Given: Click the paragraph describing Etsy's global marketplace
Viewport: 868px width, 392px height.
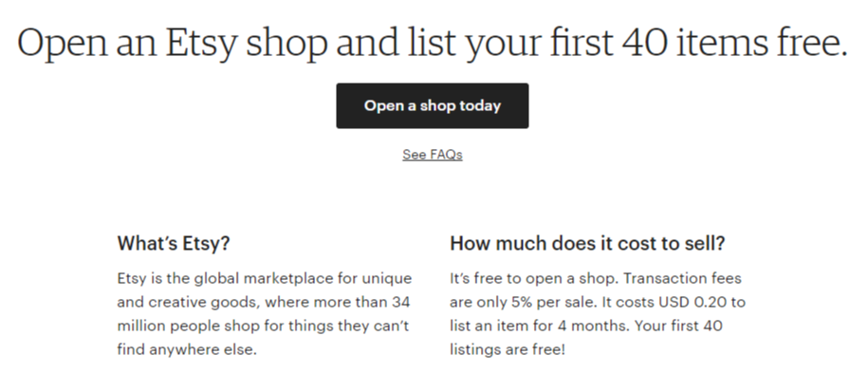Looking at the screenshot, I should (265, 314).
